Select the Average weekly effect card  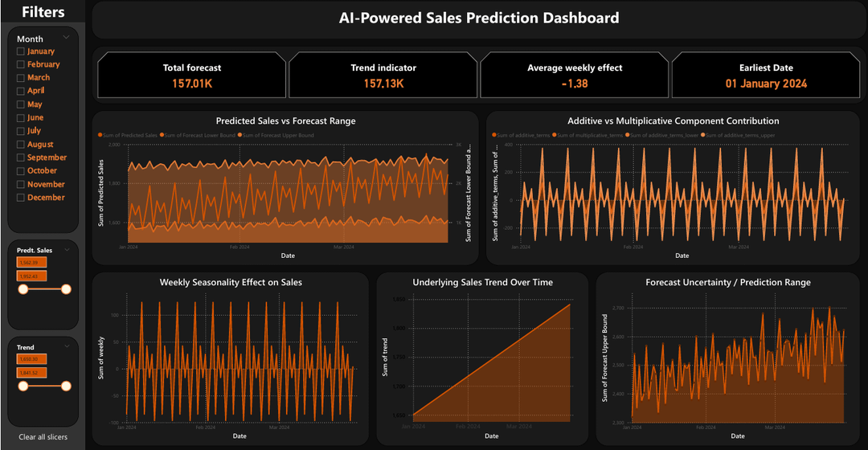pyautogui.click(x=575, y=76)
